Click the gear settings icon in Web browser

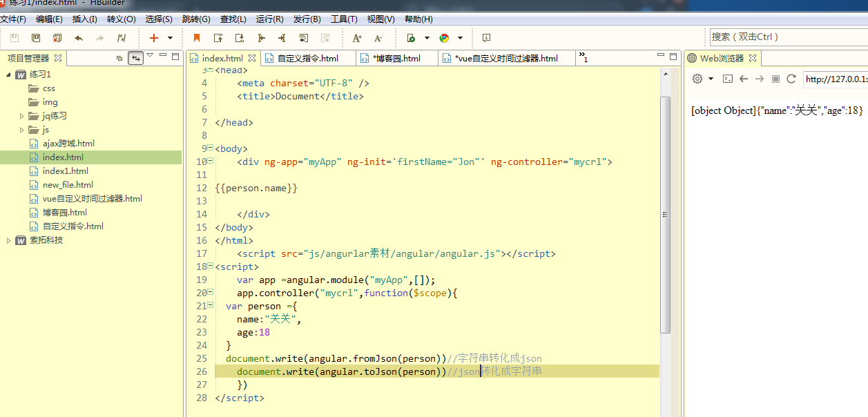pos(697,79)
